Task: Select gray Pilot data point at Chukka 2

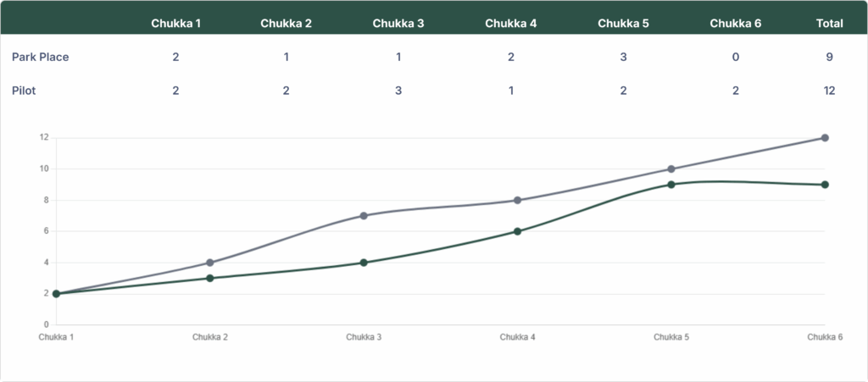Action: pyautogui.click(x=209, y=263)
